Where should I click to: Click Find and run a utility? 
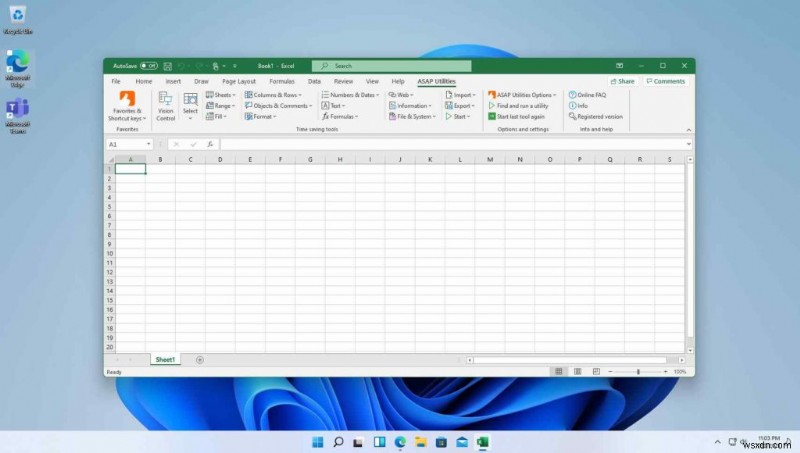pos(518,106)
